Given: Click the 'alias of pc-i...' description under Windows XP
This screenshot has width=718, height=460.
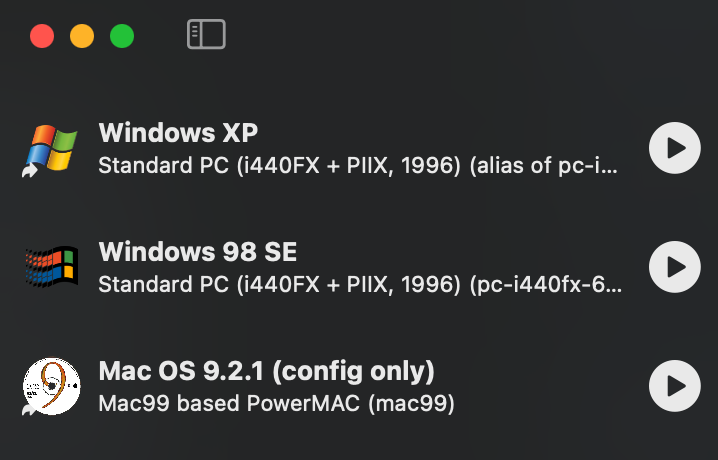Looking at the screenshot, I should 544,166.
